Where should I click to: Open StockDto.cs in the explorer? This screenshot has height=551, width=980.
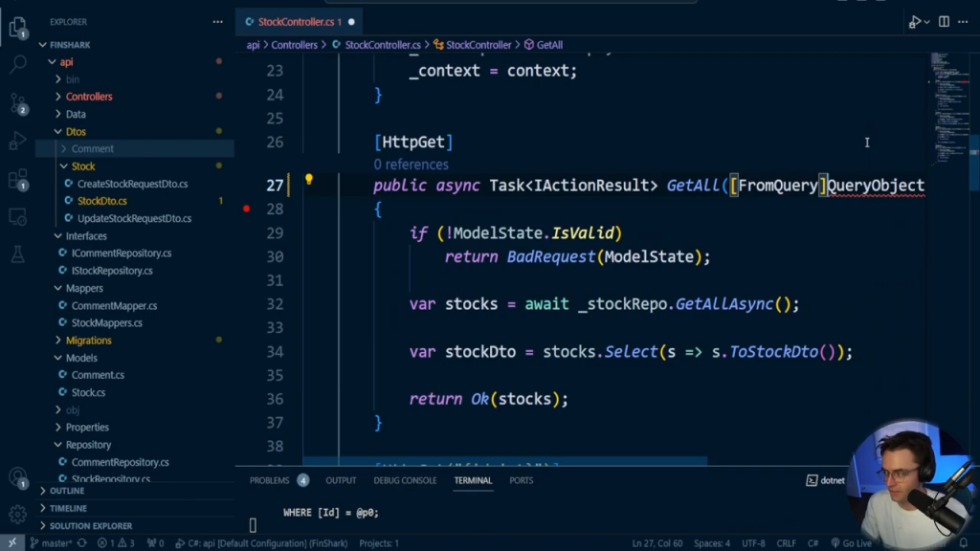pyautogui.click(x=101, y=201)
